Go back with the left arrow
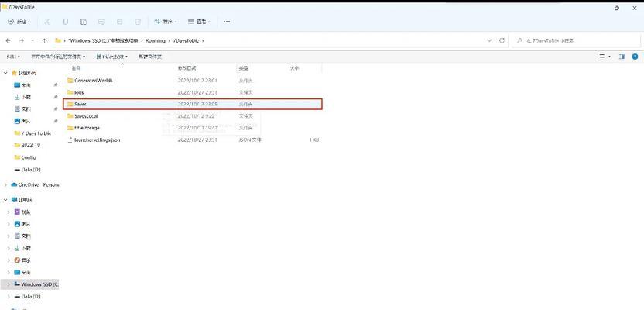This screenshot has width=644, height=310. coord(9,41)
